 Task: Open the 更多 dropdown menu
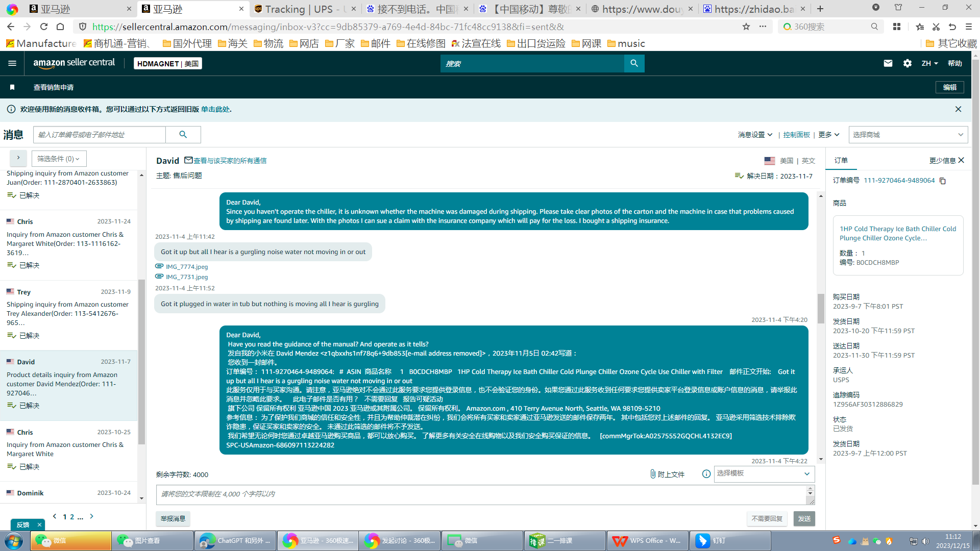point(828,135)
